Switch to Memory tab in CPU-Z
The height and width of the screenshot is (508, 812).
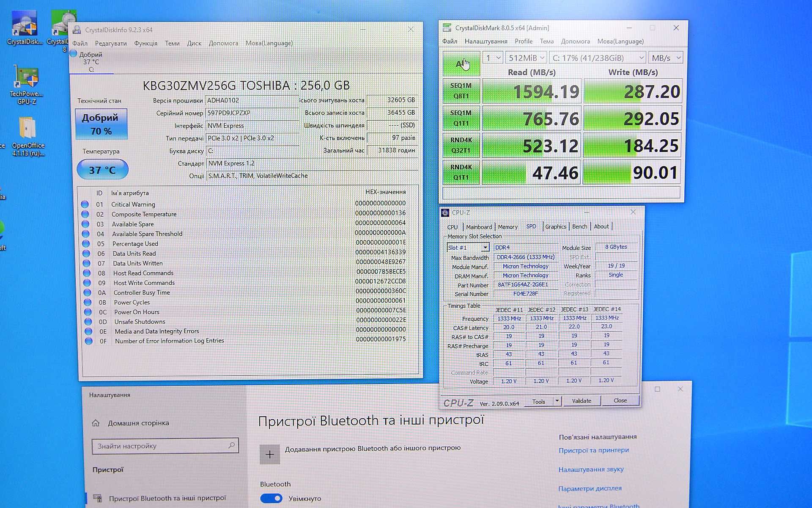[507, 227]
